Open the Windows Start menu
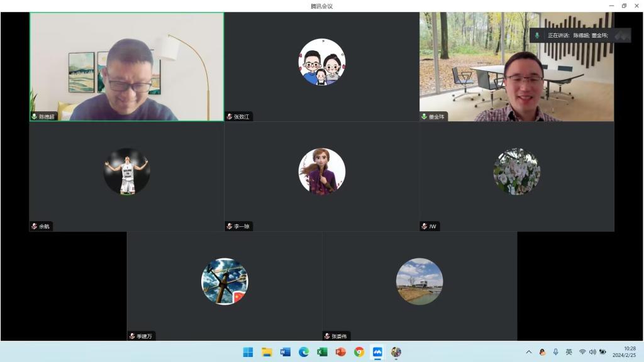The width and height of the screenshot is (644, 362). click(248, 352)
